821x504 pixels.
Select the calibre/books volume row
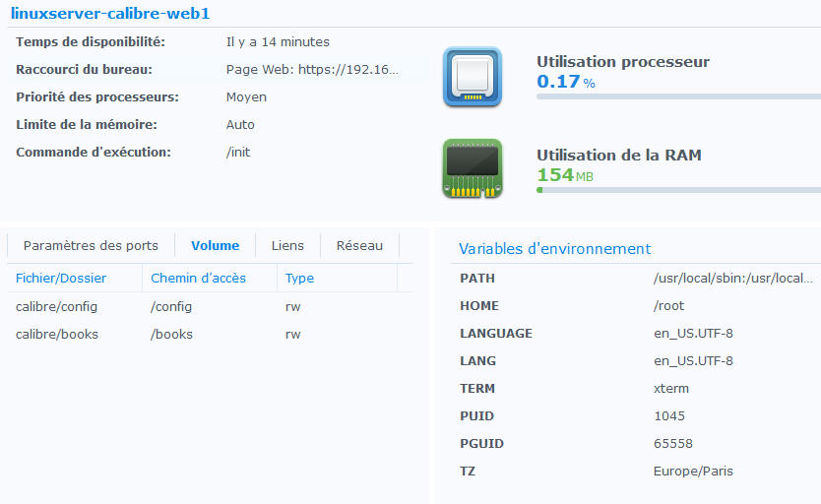coord(210,334)
